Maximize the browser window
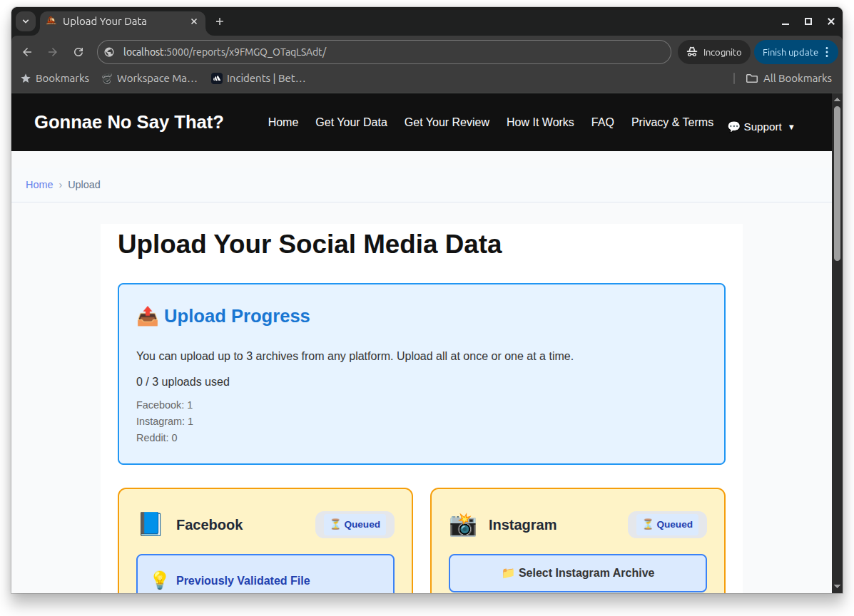This screenshot has height=616, width=854. tap(808, 21)
